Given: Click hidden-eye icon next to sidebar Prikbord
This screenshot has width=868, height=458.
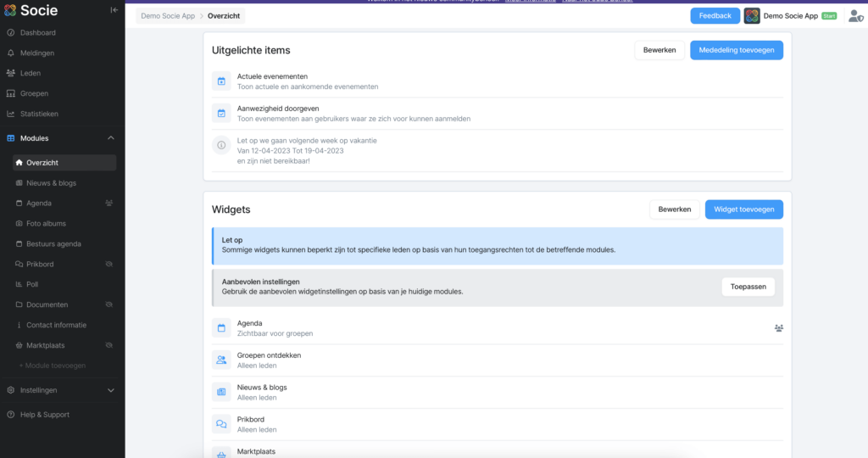Looking at the screenshot, I should (109, 264).
